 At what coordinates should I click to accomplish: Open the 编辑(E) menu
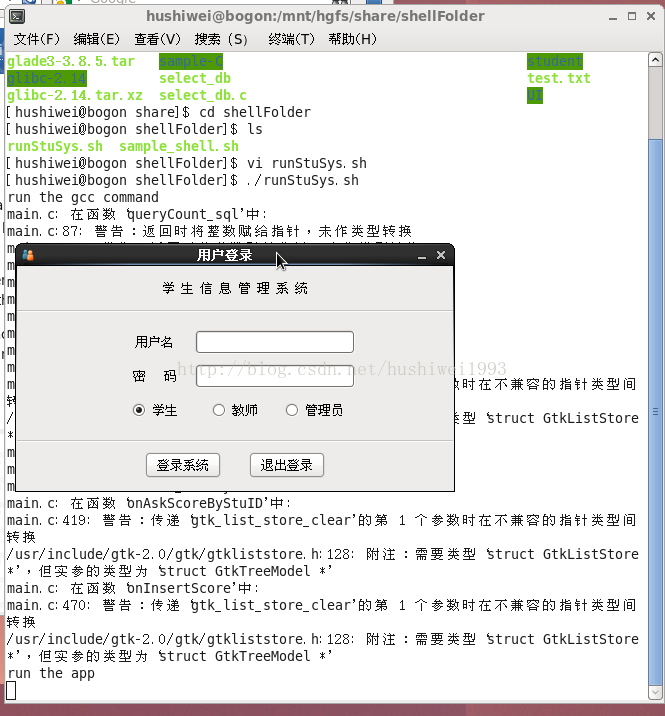(96, 39)
